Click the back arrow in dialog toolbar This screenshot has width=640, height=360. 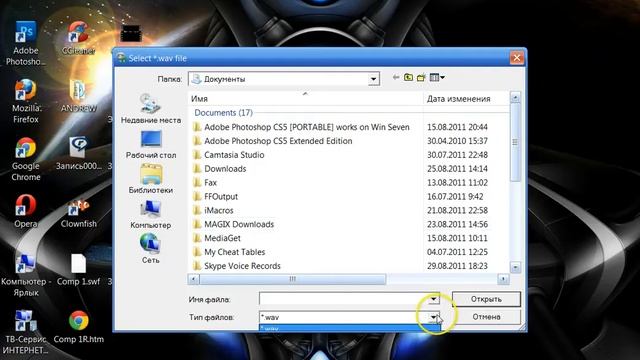396,77
